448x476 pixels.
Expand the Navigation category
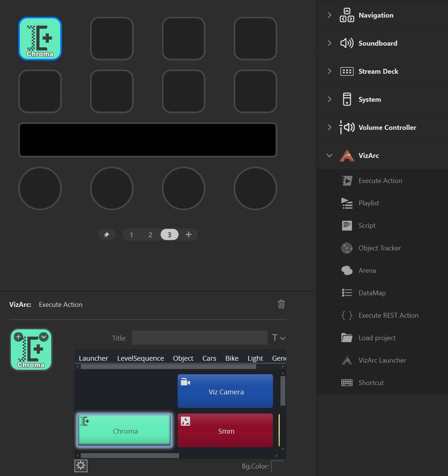point(329,15)
